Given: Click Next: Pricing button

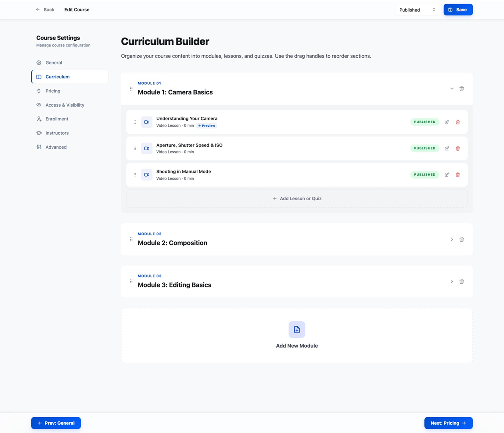Looking at the screenshot, I should 448,423.
